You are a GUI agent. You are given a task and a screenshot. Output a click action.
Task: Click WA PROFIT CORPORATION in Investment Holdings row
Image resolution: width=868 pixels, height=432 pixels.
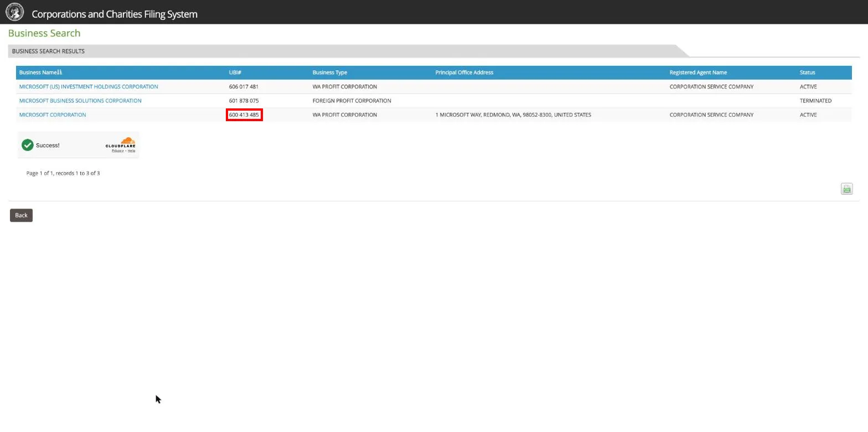(344, 87)
